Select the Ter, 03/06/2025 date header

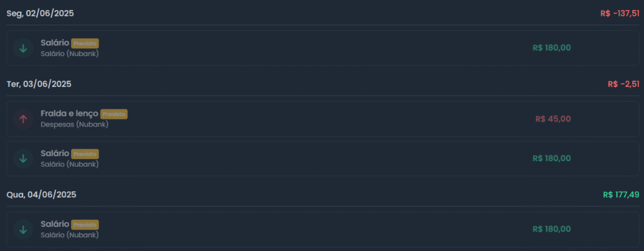[x=39, y=84]
